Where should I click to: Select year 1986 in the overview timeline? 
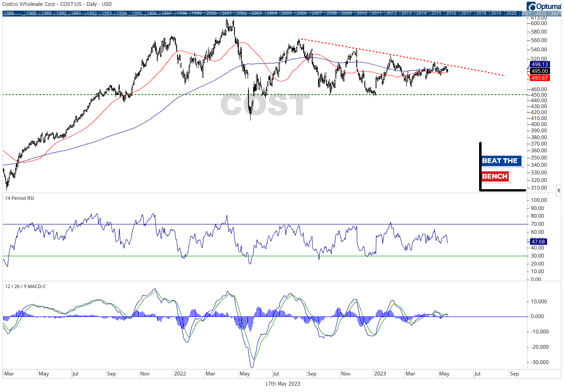coord(9,13)
